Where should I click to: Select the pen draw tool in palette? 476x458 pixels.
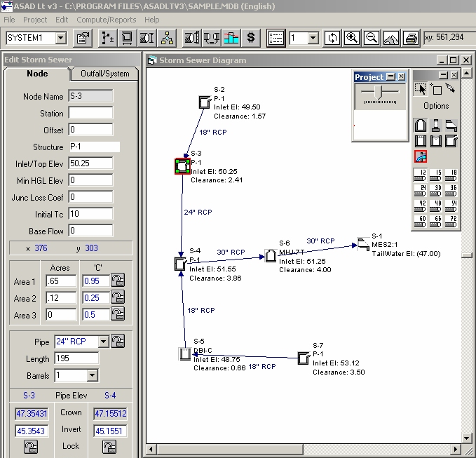(x=451, y=88)
